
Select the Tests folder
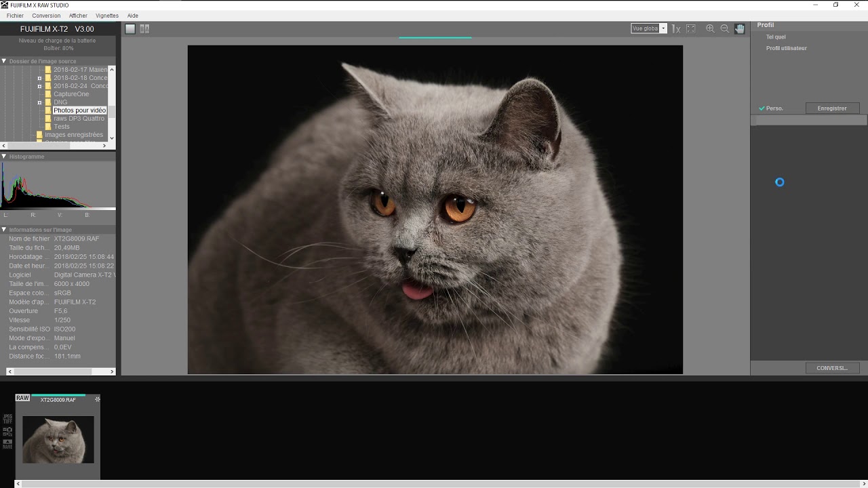(x=62, y=127)
